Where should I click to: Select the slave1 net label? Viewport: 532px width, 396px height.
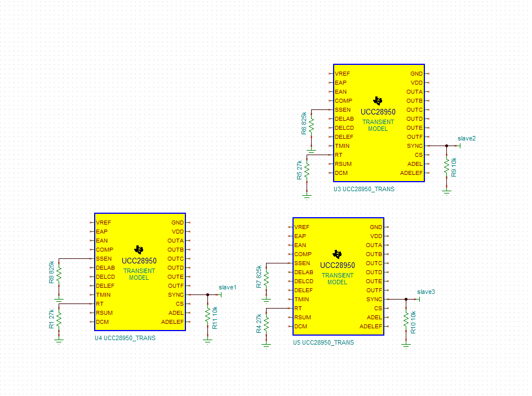(x=227, y=287)
